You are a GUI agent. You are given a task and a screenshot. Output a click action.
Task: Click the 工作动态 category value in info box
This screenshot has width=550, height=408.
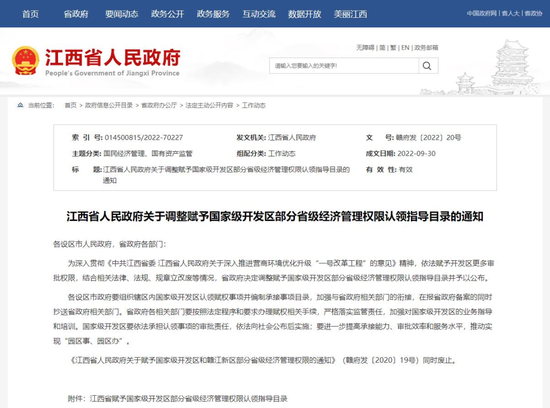click(x=282, y=153)
